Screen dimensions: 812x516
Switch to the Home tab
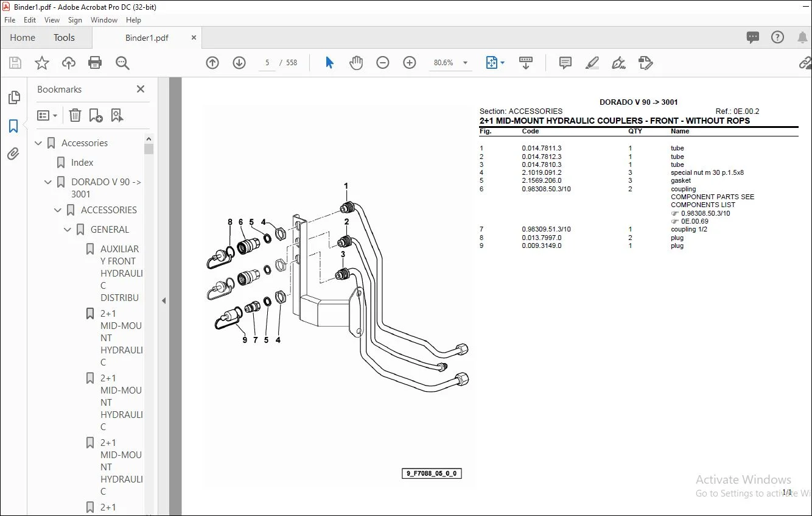pyautogui.click(x=23, y=38)
